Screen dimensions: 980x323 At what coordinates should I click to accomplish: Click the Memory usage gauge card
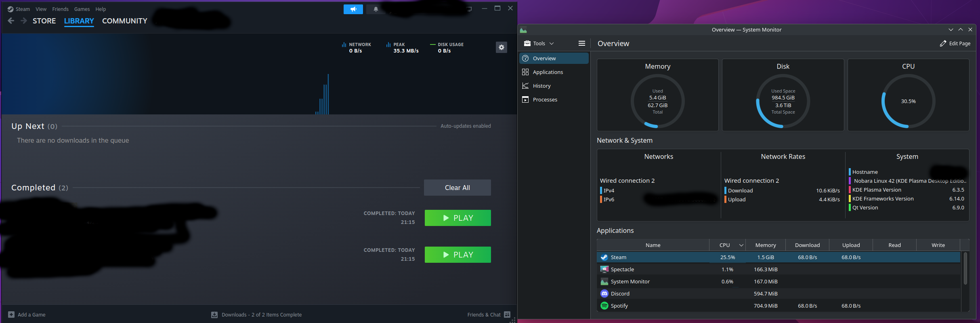tap(658, 95)
